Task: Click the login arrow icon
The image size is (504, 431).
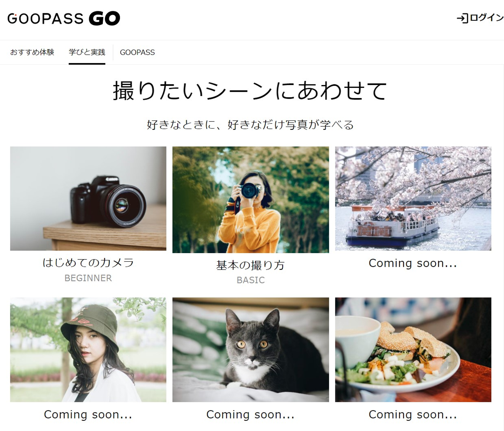Action: [x=462, y=18]
